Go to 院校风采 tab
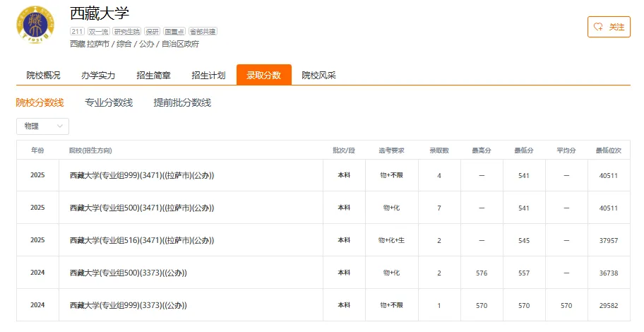The height and width of the screenshot is (332, 644). coord(318,75)
